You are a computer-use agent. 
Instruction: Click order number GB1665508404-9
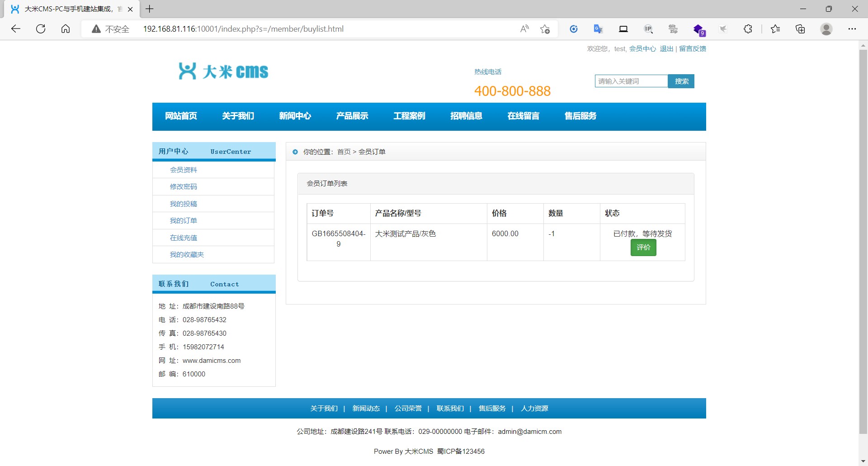[338, 239]
